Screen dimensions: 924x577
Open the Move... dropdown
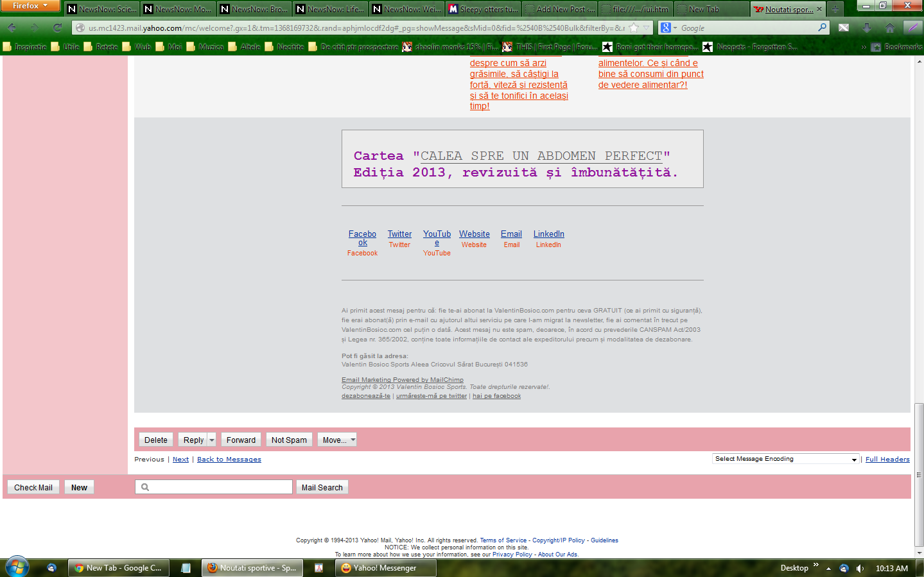tap(338, 440)
